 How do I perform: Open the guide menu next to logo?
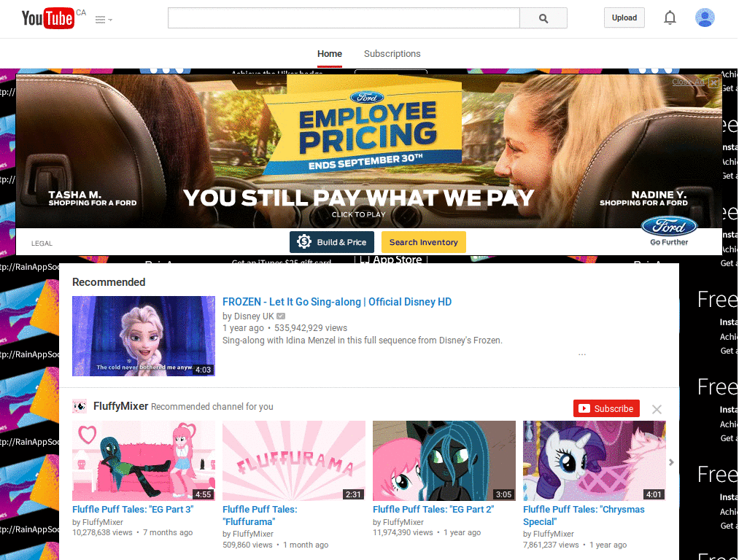tap(104, 20)
